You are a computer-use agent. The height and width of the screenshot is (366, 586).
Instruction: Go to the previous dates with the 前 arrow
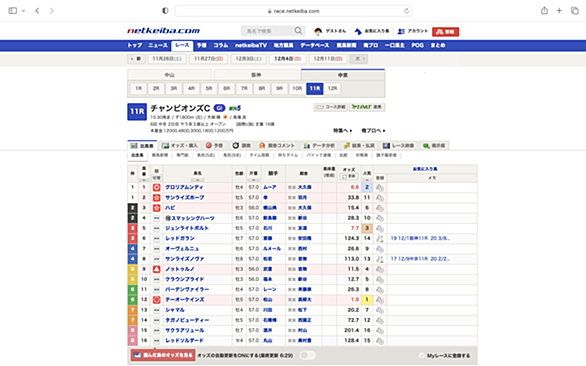click(136, 59)
